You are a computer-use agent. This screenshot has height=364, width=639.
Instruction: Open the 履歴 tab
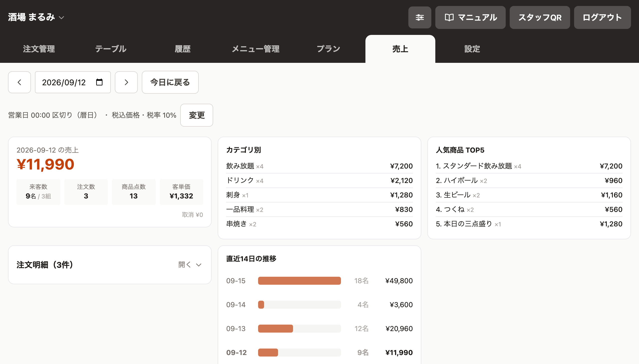tap(182, 49)
